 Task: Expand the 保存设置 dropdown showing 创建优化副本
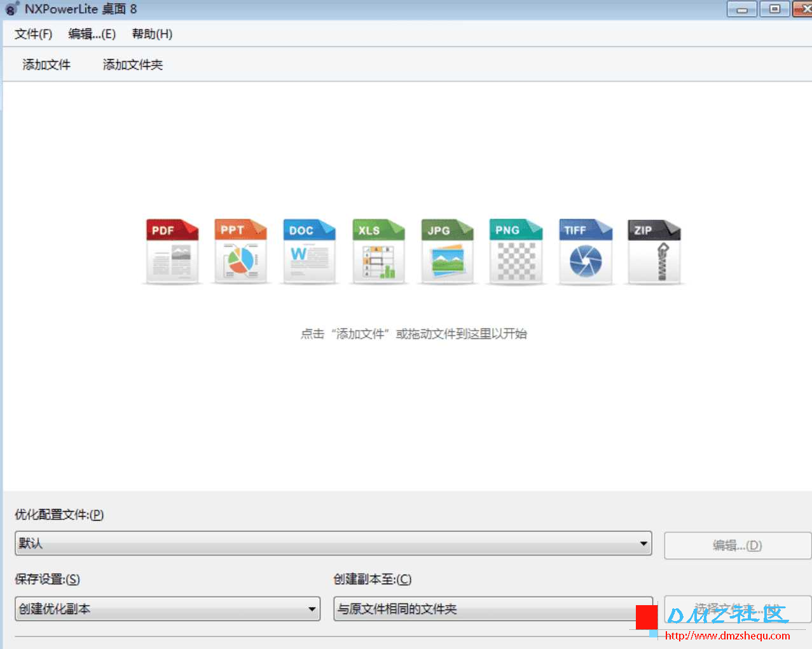point(167,609)
